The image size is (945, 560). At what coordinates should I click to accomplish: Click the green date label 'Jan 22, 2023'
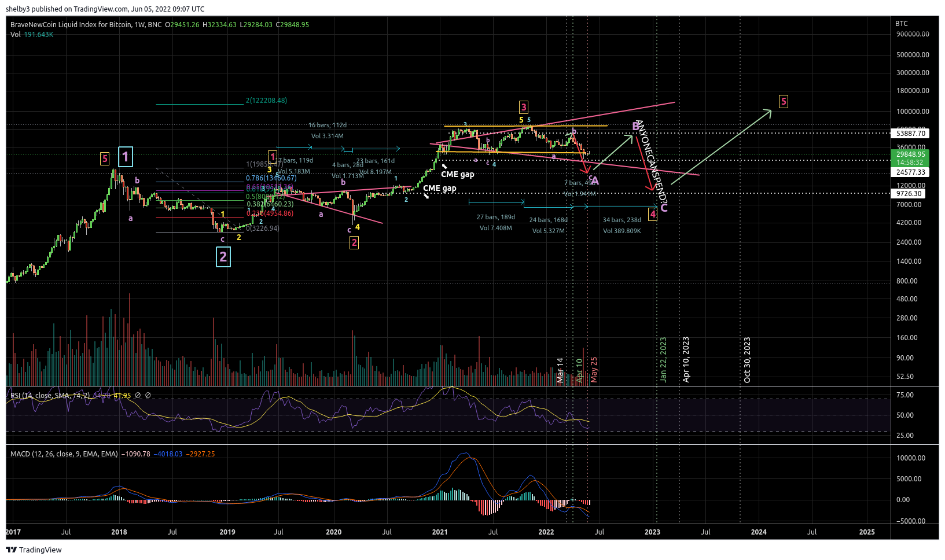coord(663,360)
